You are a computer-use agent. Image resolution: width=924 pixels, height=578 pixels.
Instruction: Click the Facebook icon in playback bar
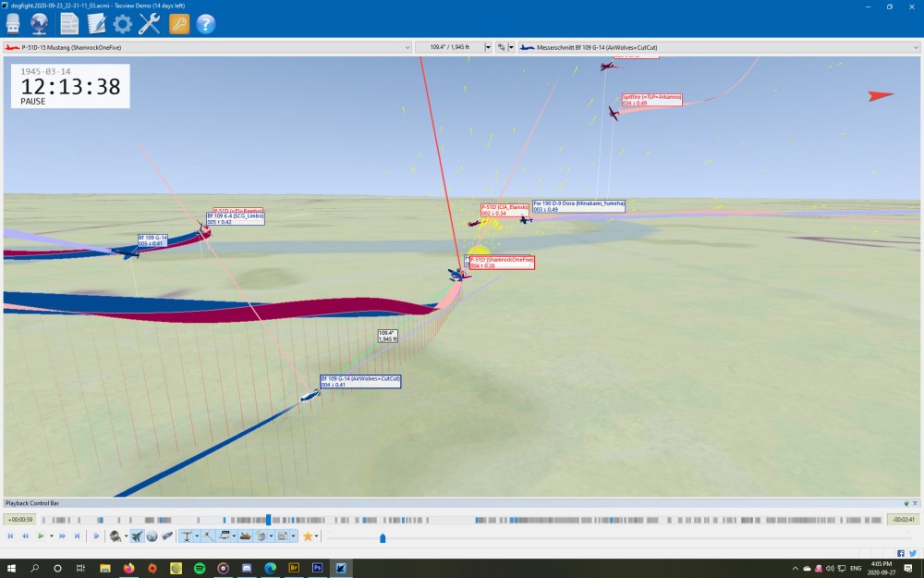901,553
